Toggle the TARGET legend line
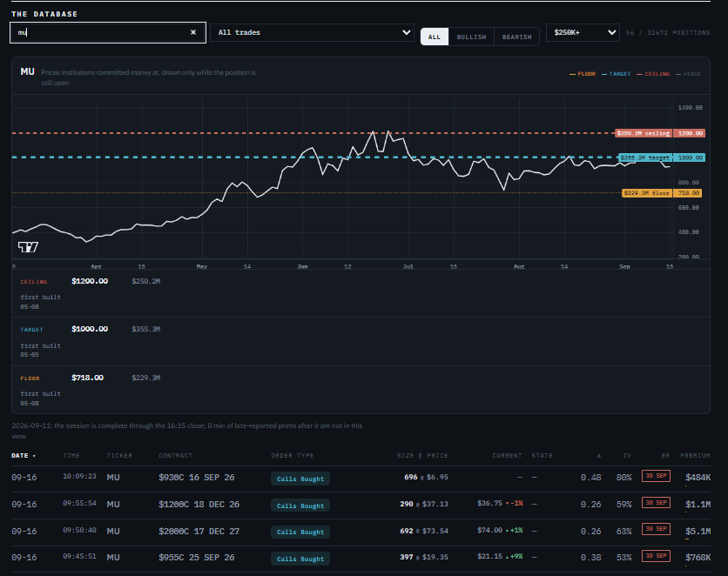The image size is (728, 576). [617, 74]
